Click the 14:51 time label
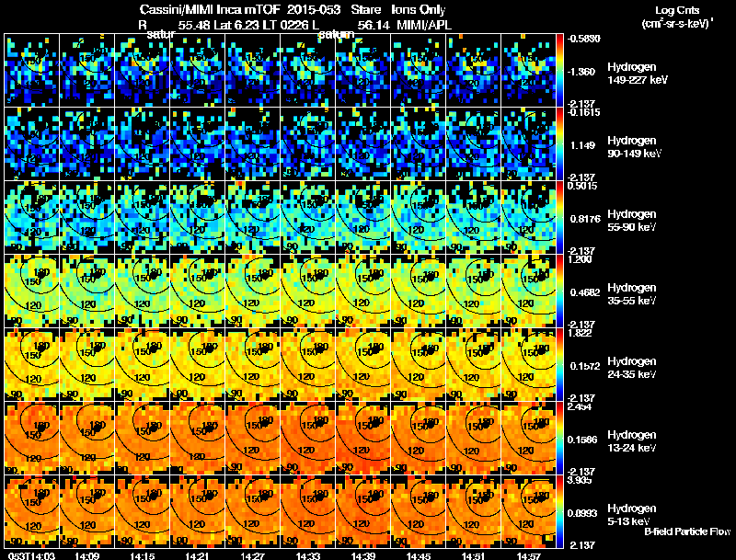Image resolution: width=736 pixels, height=560 pixels. (474, 556)
